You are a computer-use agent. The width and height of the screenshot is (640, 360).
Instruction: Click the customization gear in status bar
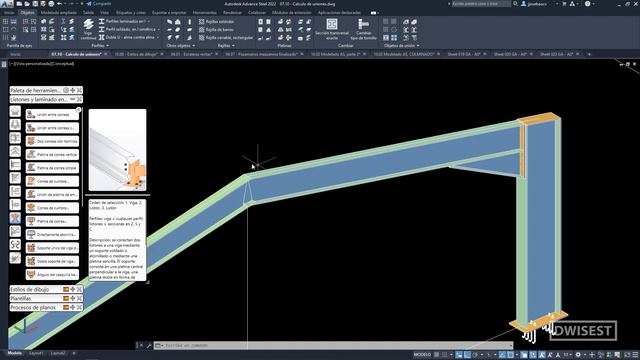pyautogui.click(x=578, y=355)
